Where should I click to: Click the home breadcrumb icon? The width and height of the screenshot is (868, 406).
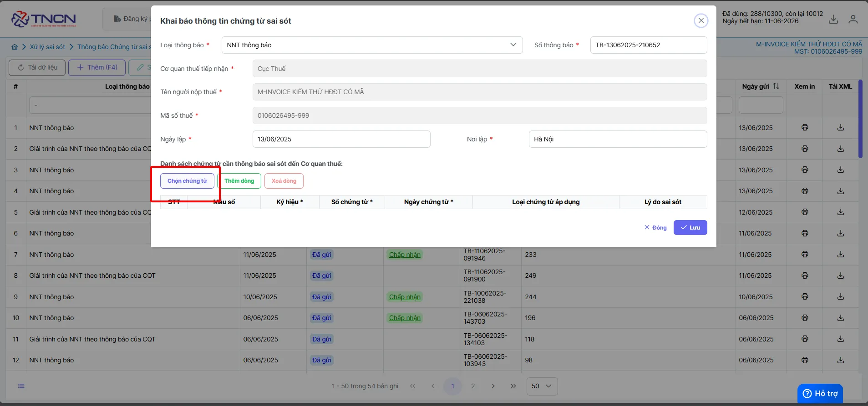pos(15,47)
